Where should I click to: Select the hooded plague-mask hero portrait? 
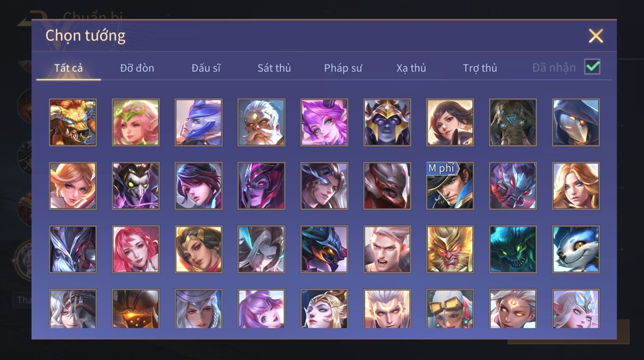tap(576, 122)
